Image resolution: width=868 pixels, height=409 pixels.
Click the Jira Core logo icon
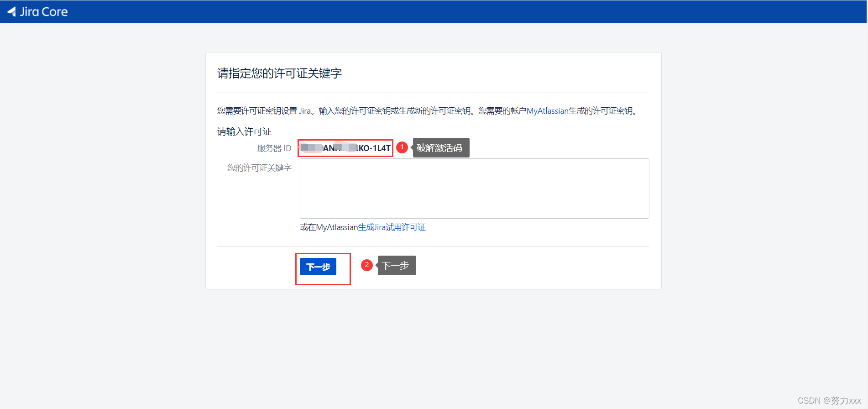[x=11, y=11]
